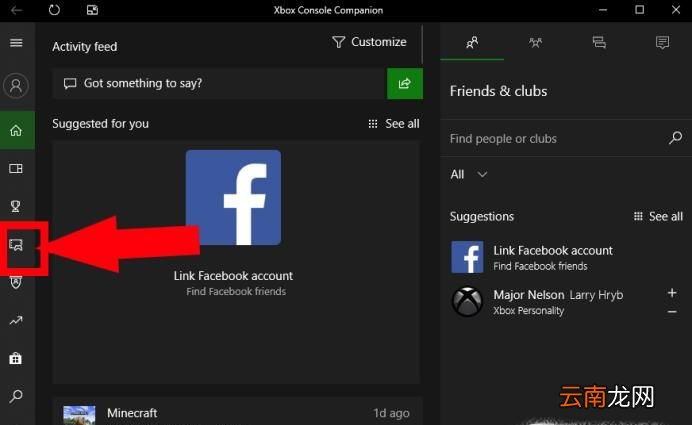Go to Home in the sidebar
692x425 pixels.
click(x=16, y=131)
